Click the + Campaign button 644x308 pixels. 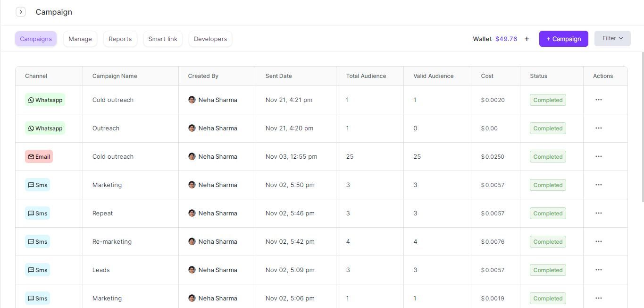pos(563,39)
